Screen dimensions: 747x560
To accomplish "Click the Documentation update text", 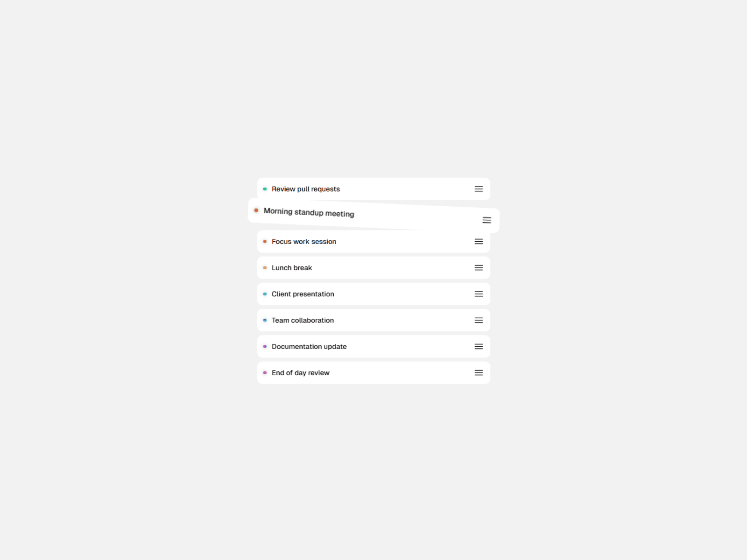I will point(309,347).
